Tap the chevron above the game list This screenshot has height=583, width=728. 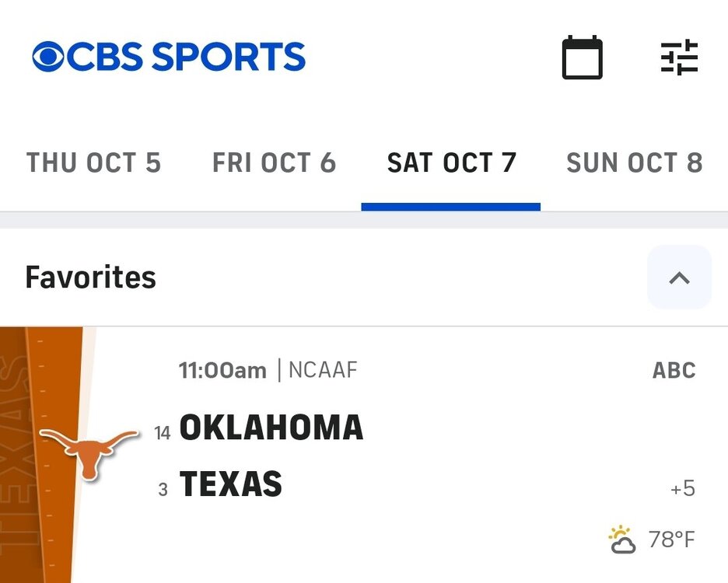coord(678,278)
